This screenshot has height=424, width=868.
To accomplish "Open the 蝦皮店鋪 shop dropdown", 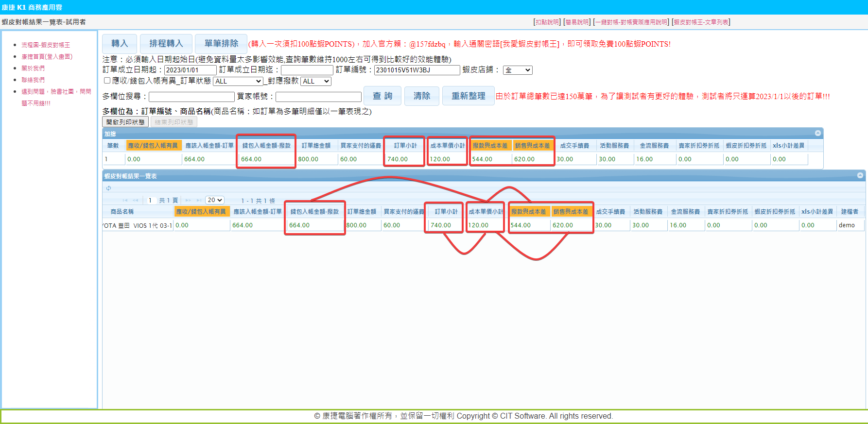I will (518, 70).
